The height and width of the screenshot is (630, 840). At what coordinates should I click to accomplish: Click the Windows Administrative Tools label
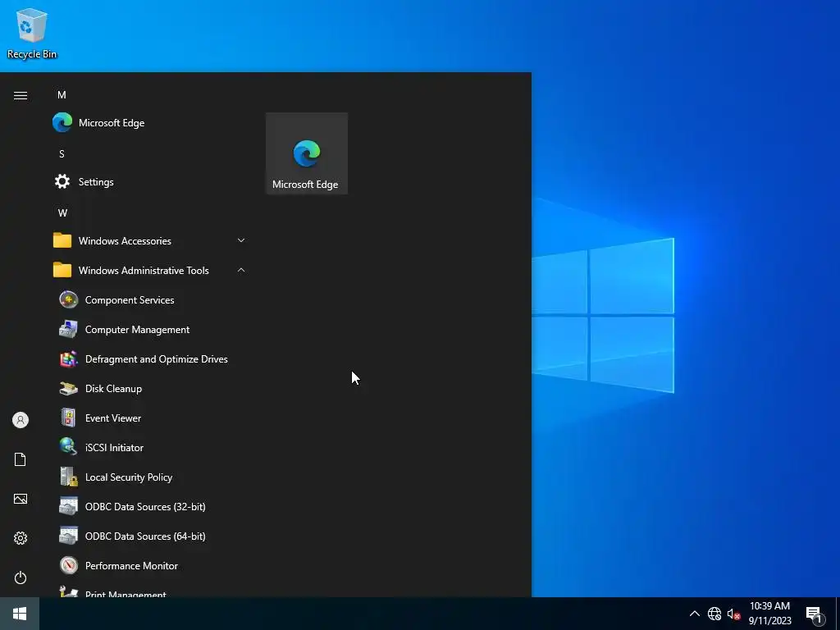144,270
